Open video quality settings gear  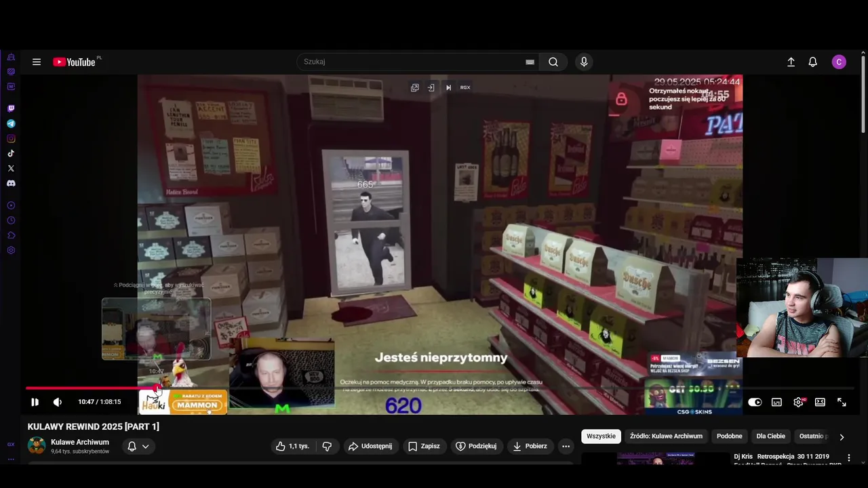(x=799, y=402)
